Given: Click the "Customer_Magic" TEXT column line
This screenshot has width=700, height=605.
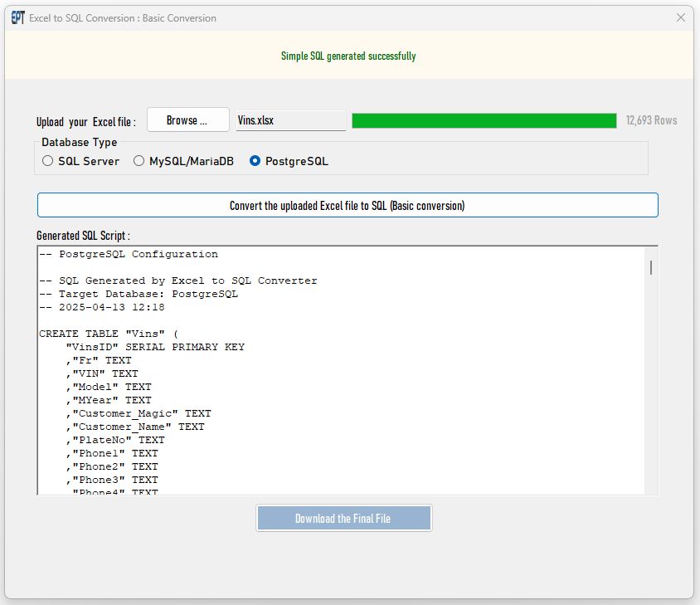Looking at the screenshot, I should click(141, 413).
